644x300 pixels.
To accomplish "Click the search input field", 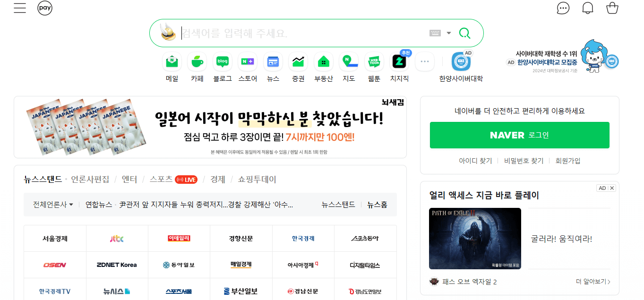I will (x=302, y=33).
